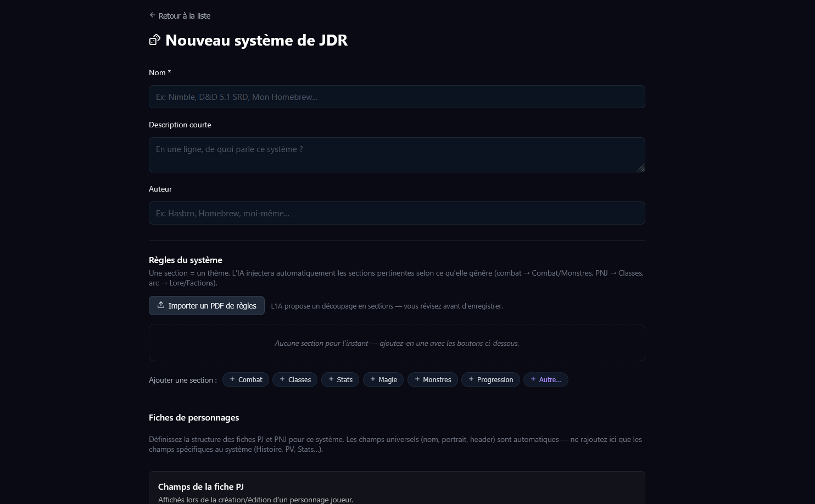Click the Règles du système heading

[186, 260]
